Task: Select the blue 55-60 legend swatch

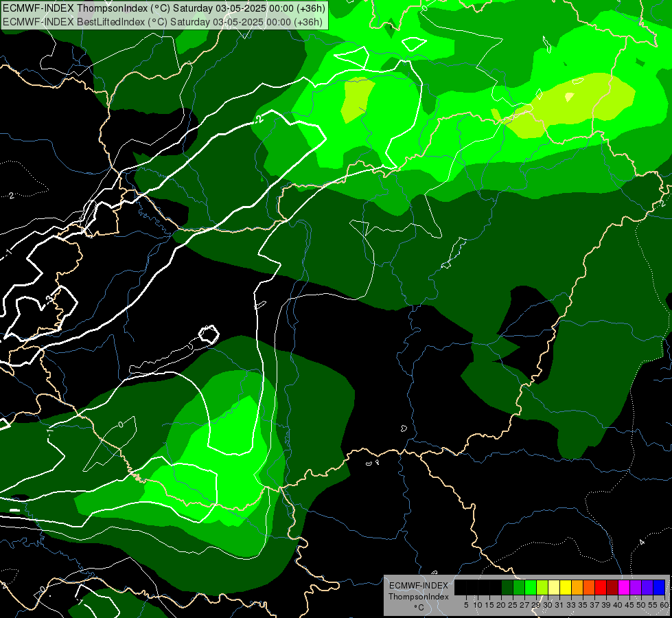Action: 659,587
